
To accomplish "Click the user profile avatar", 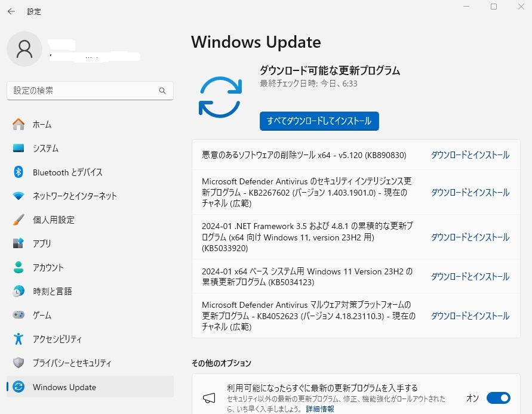I will coord(24,49).
